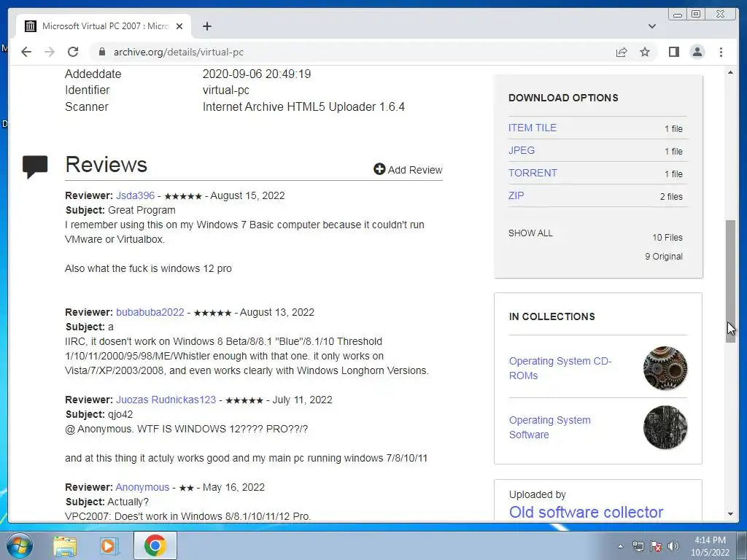Open the Chrome side panel
Viewport: 747px width, 560px height.
(x=673, y=52)
